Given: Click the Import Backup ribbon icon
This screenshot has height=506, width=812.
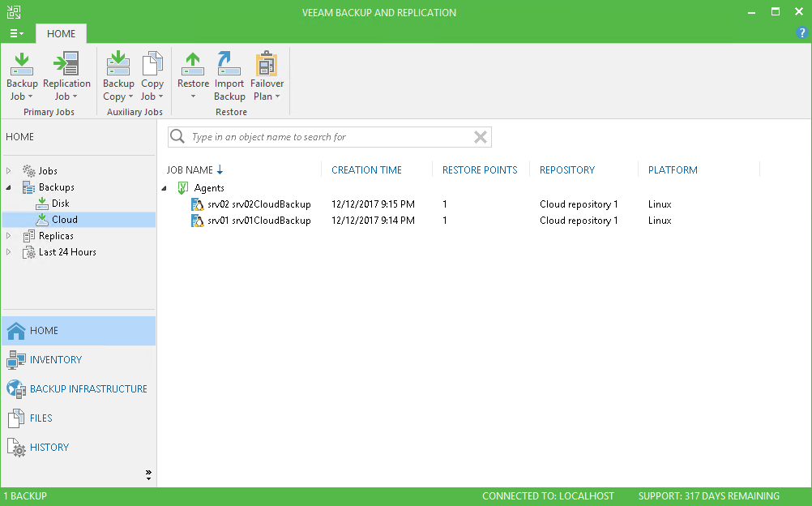Looking at the screenshot, I should (x=229, y=63).
